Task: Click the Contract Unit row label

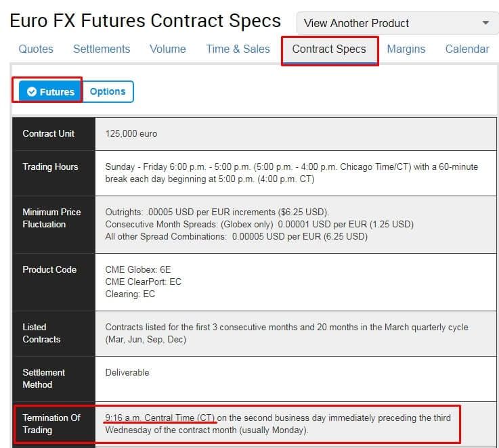Action: pos(49,133)
